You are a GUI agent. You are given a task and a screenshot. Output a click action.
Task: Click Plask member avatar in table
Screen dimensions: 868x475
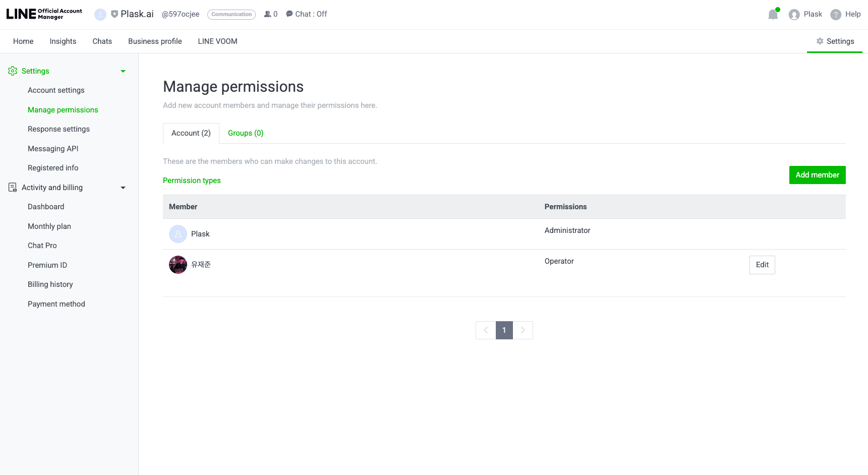178,234
